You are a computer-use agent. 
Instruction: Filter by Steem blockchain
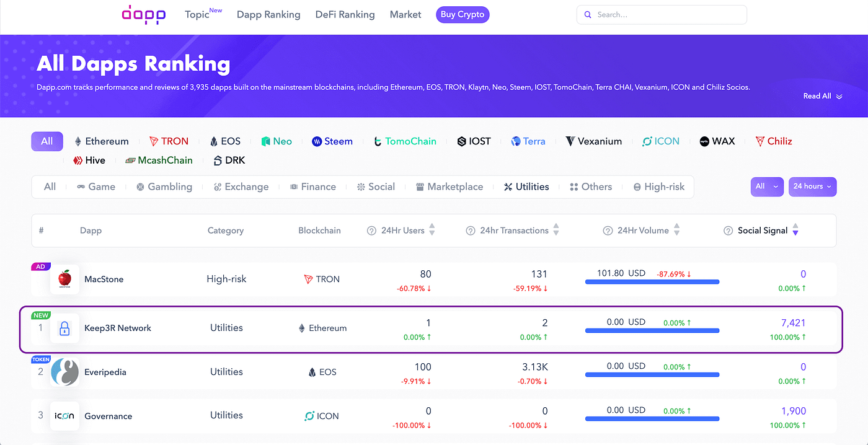pyautogui.click(x=332, y=141)
